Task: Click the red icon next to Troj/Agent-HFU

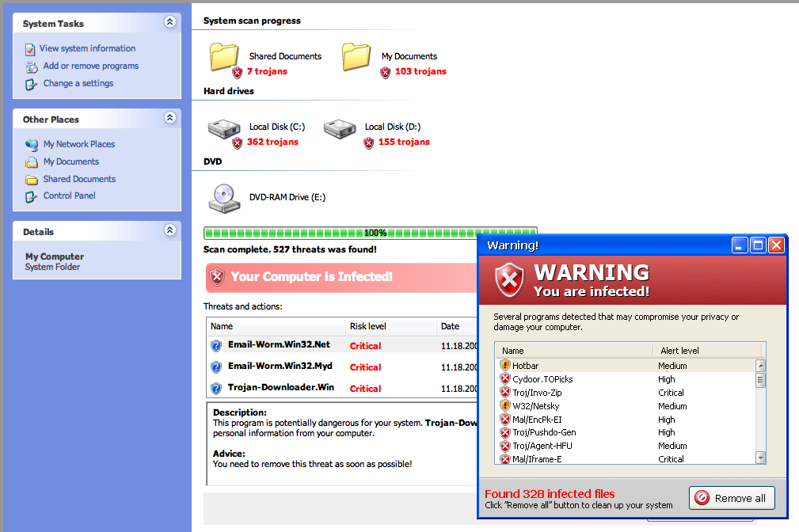Action: coord(505,446)
